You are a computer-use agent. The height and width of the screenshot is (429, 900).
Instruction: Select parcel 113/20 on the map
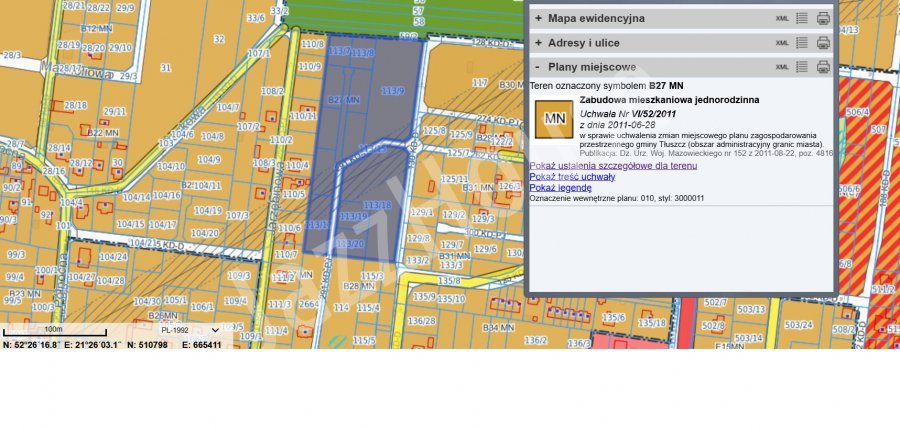[351, 244]
